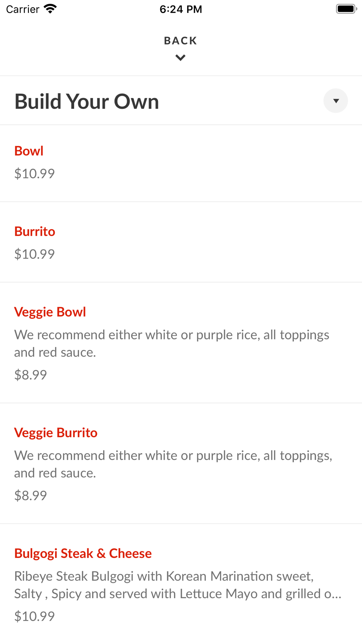
Task: Tap the Veggie Bowl description text
Action: (172, 343)
